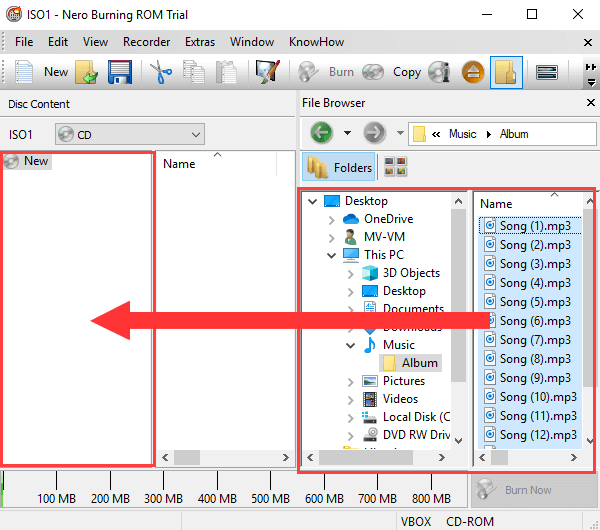Select the New disc node in Disc Content
Viewport: 600px width, 530px height.
click(x=28, y=161)
